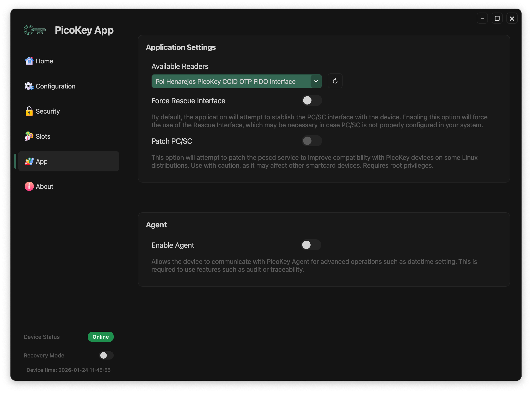Toggle Recovery Mode on

106,355
